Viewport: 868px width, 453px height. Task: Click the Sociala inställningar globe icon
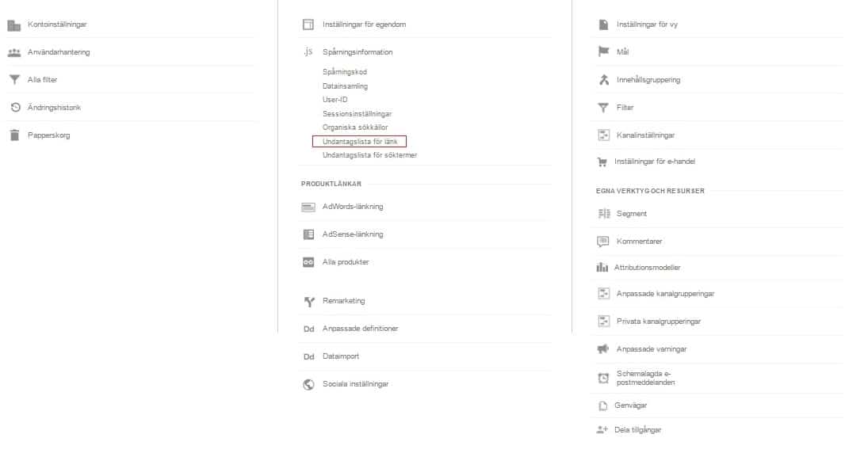(x=308, y=384)
